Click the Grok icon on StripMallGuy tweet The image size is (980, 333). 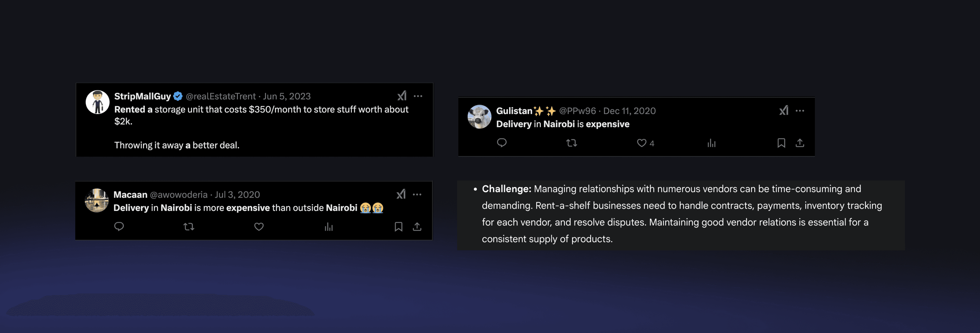tap(402, 96)
